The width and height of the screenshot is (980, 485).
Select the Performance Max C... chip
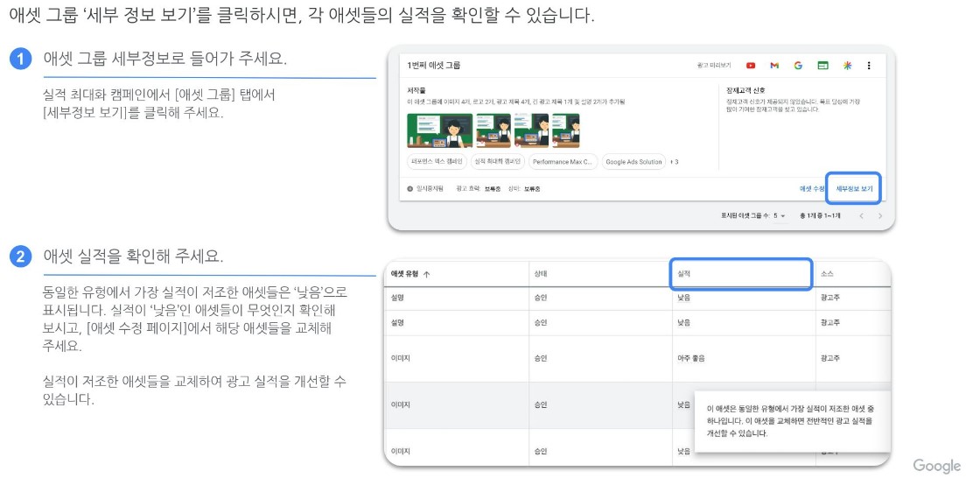tap(563, 162)
